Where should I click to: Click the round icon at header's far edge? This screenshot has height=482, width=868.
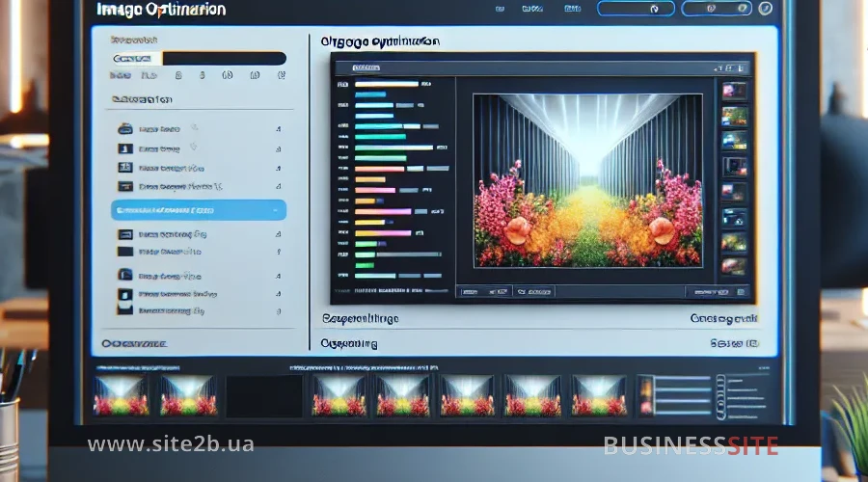[x=766, y=9]
